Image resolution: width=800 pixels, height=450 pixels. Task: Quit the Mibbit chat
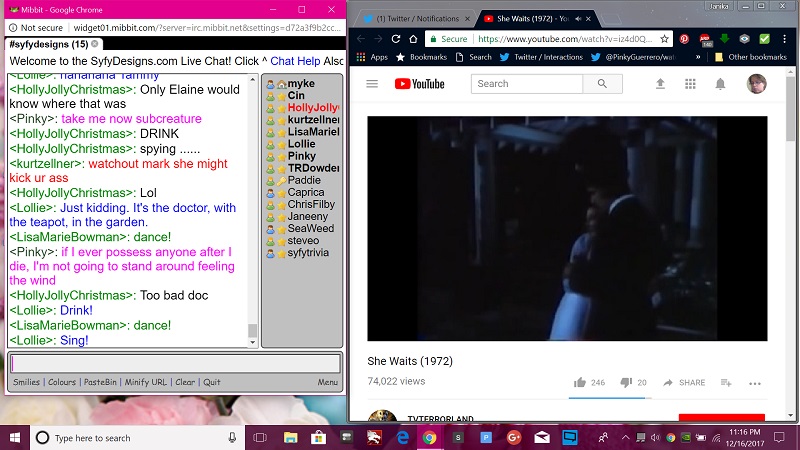pyautogui.click(x=212, y=382)
